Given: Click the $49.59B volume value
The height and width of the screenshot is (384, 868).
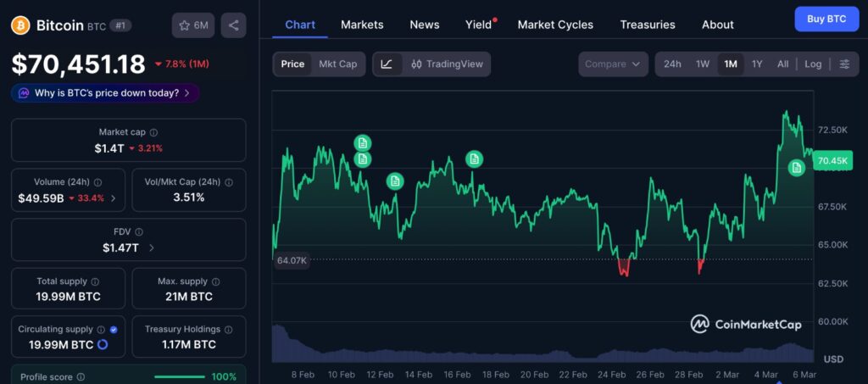Looking at the screenshot, I should (x=41, y=198).
